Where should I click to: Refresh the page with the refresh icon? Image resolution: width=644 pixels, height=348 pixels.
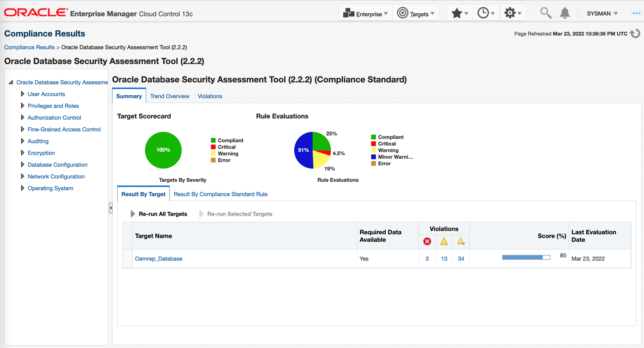pos(635,34)
